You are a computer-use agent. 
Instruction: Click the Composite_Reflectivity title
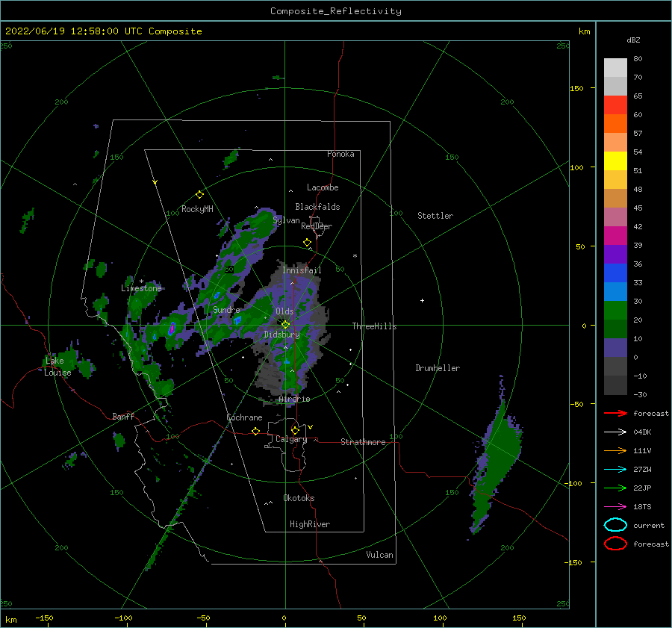(x=335, y=11)
